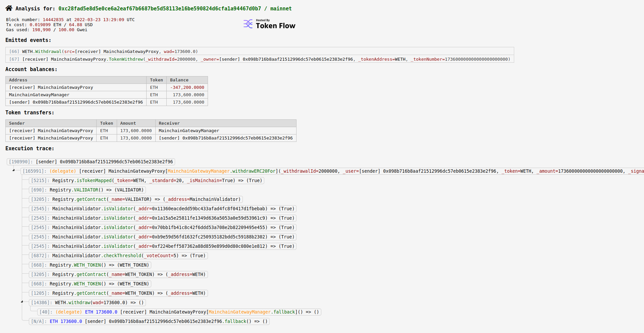
Task: Click event row 66 WETH.Withdrawal
Action: click(260, 51)
